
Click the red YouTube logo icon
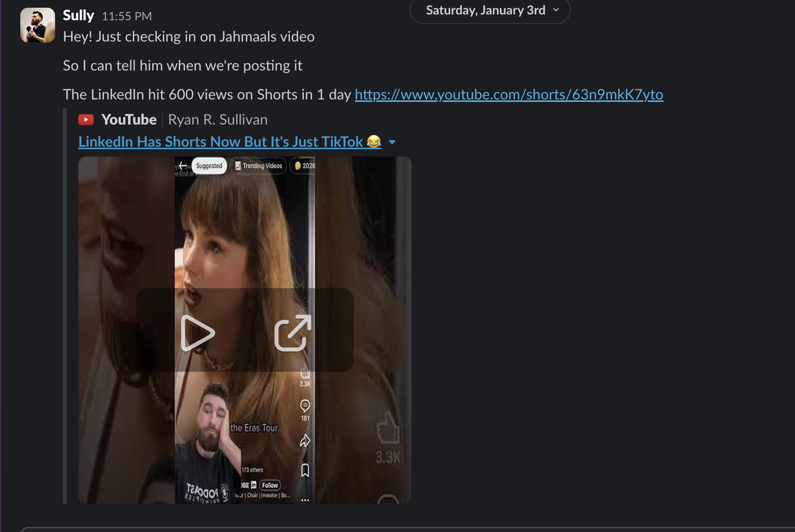point(86,120)
